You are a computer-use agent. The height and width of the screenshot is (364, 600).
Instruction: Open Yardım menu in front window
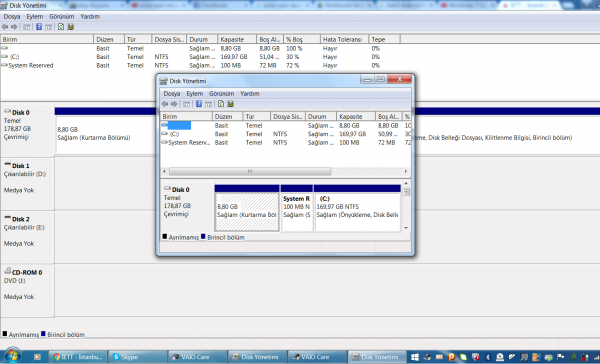(249, 93)
